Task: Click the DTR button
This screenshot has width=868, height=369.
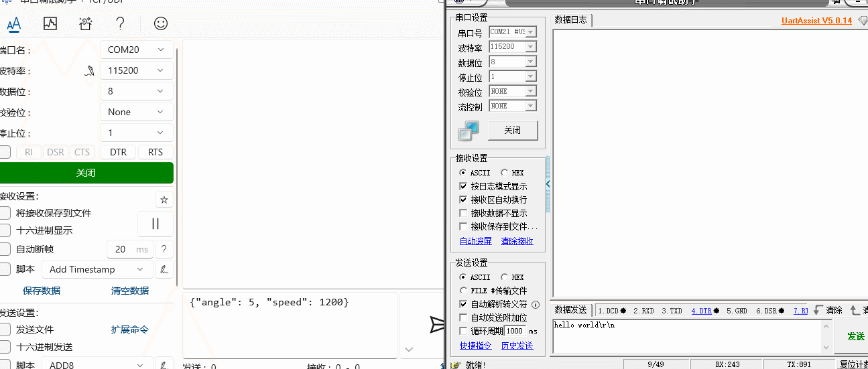Action: tap(119, 152)
